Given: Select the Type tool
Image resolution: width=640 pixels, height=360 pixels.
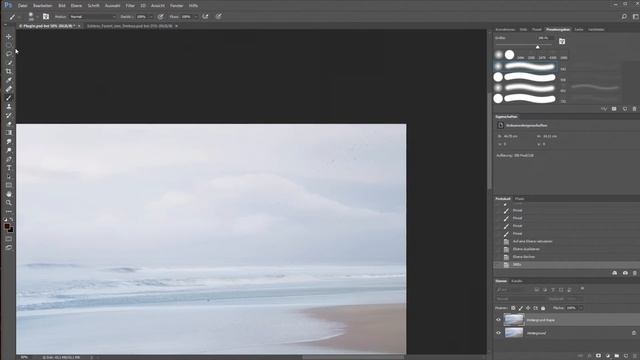Looking at the screenshot, I should [9, 168].
